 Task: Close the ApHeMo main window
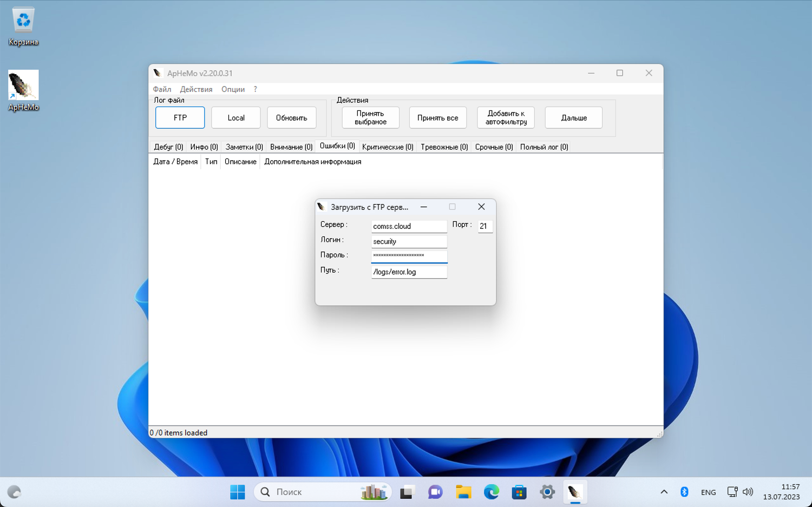coord(649,73)
